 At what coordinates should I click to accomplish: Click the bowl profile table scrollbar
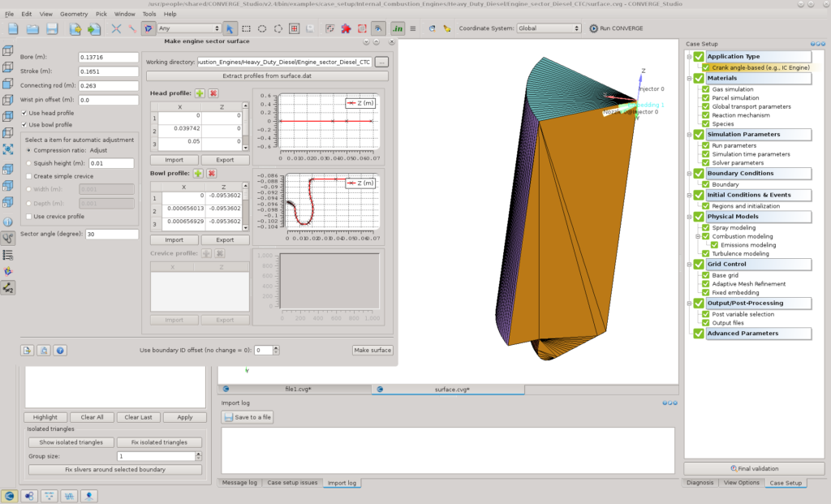coord(245,207)
